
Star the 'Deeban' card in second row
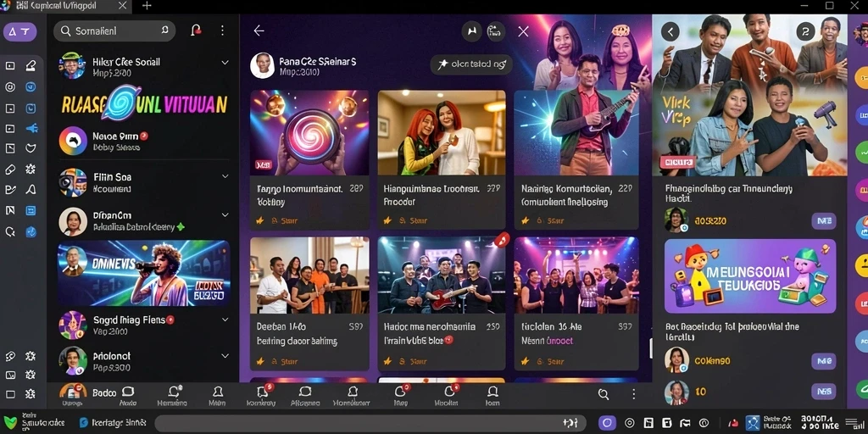259,361
